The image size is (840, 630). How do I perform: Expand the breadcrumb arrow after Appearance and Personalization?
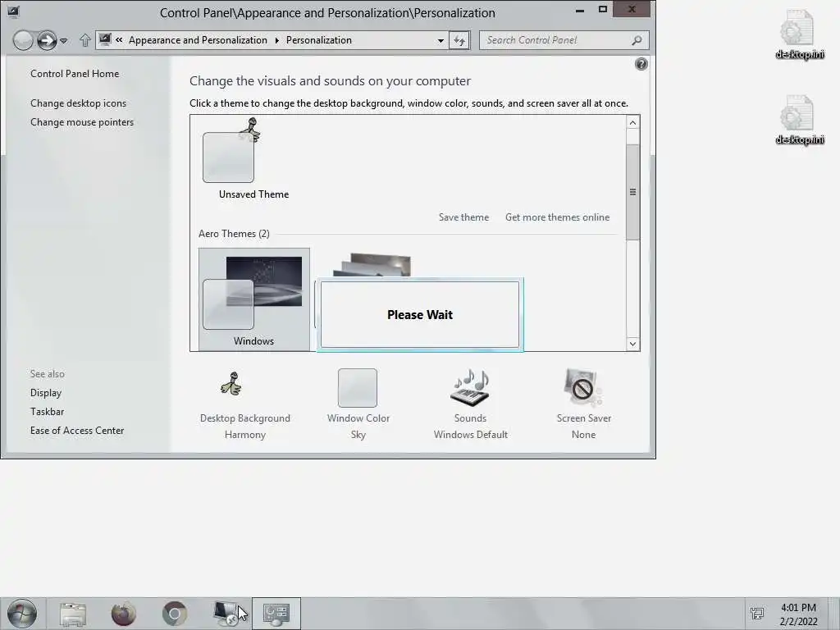(x=277, y=41)
